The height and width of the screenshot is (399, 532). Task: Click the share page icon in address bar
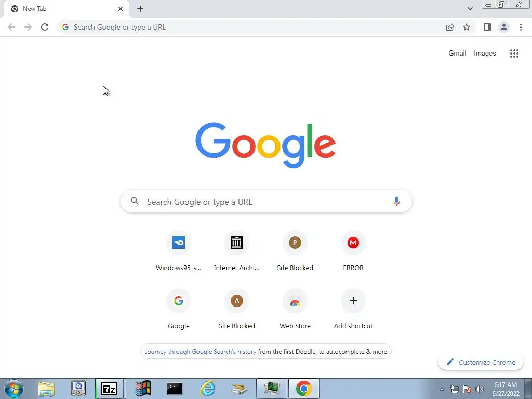tap(450, 27)
